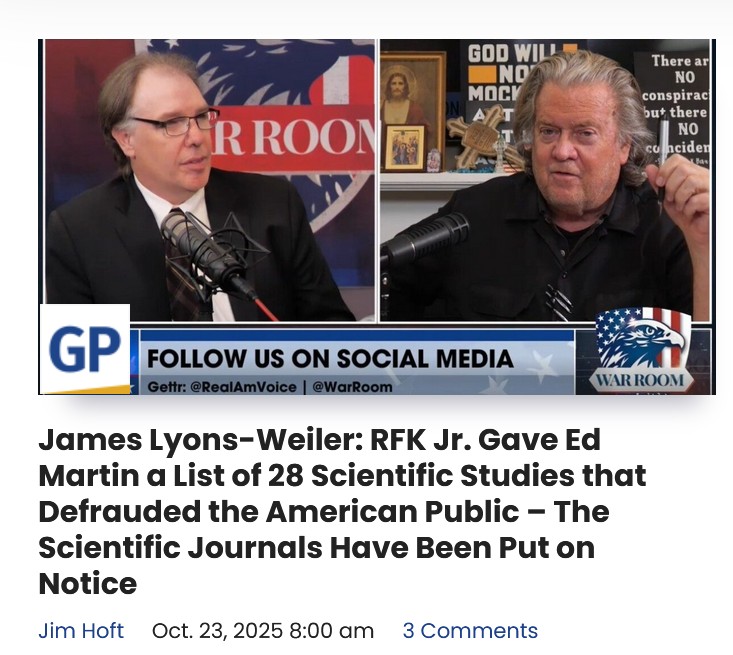Click the small framed icon picture
This screenshot has height=655, width=733.
(x=405, y=148)
